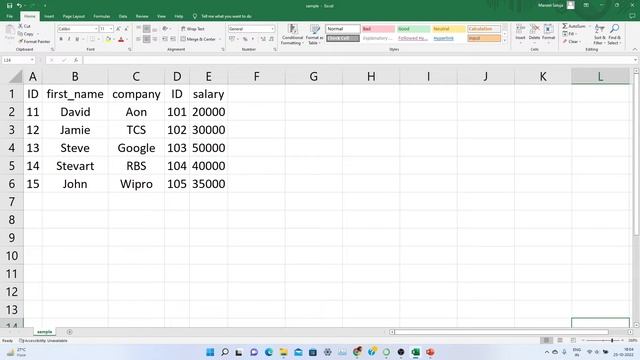Apply the red Font Color
The image size is (640, 360).
(x=121, y=39)
